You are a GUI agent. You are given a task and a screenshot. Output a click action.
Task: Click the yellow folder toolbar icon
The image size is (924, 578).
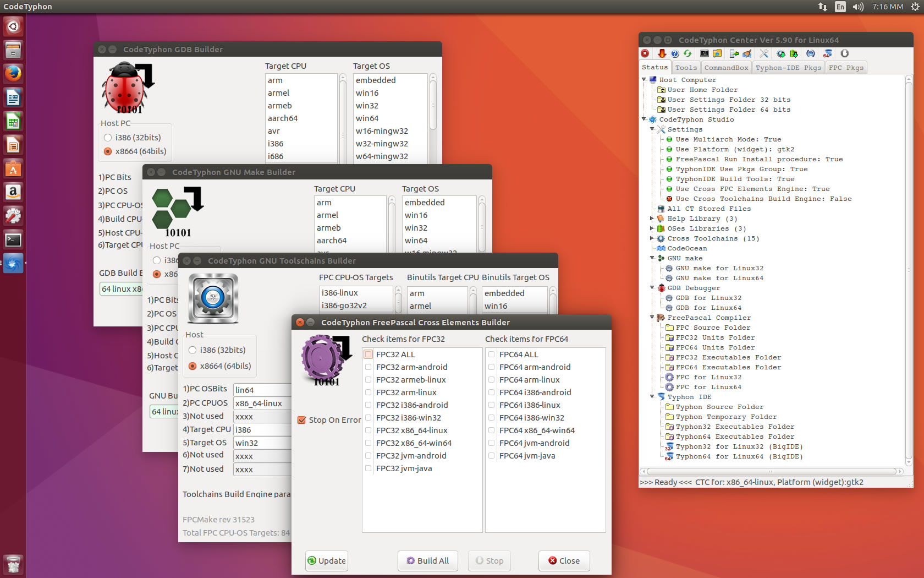[x=717, y=53]
